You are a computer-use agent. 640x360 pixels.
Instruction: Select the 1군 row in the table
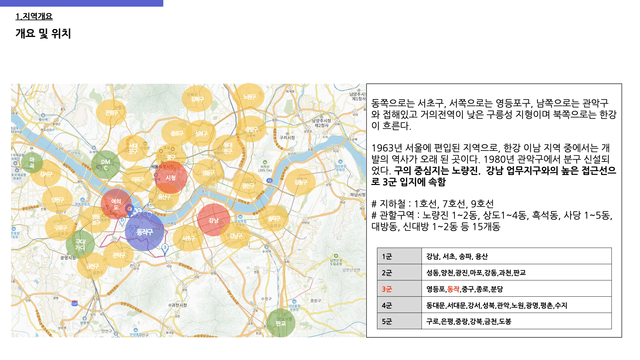[494, 256]
